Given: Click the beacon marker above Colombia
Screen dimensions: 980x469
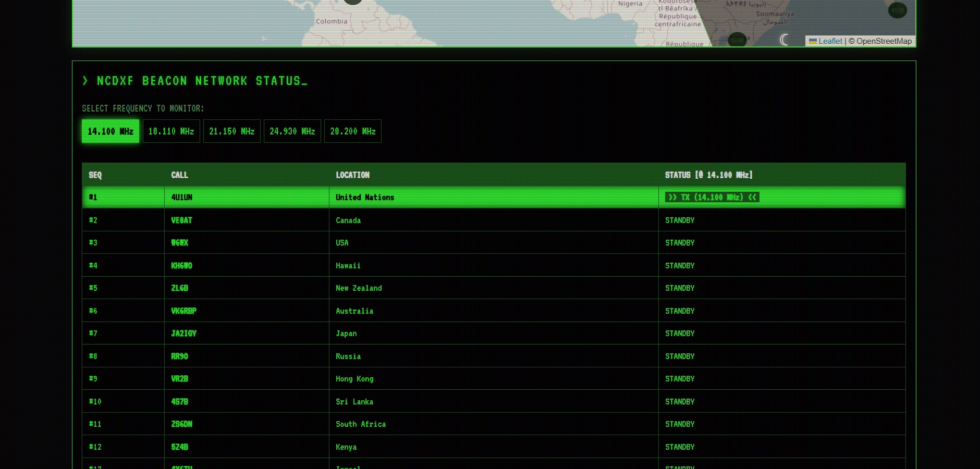Looking at the screenshot, I should coord(353,2).
